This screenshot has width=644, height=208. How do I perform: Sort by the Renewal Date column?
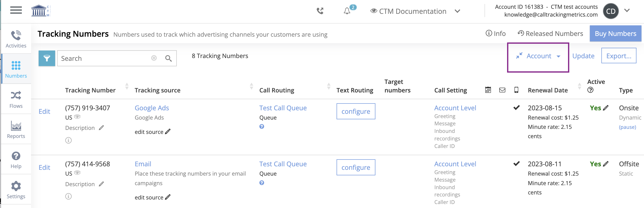(x=580, y=86)
